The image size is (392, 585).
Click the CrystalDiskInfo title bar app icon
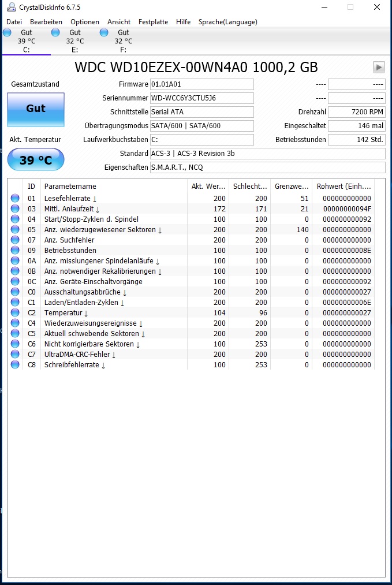point(11,7)
